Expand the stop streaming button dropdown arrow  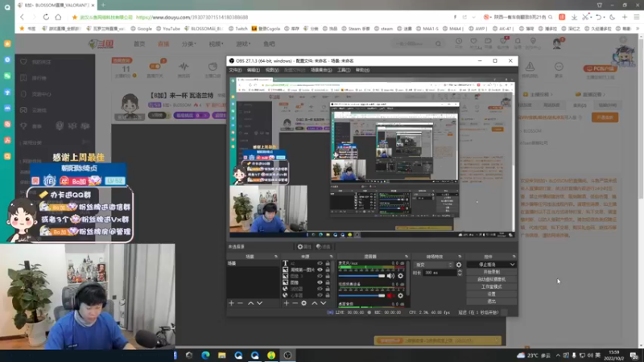click(x=512, y=265)
